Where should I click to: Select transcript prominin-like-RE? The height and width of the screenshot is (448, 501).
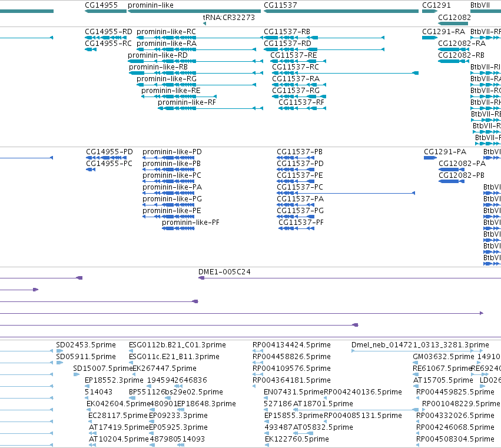179,97
